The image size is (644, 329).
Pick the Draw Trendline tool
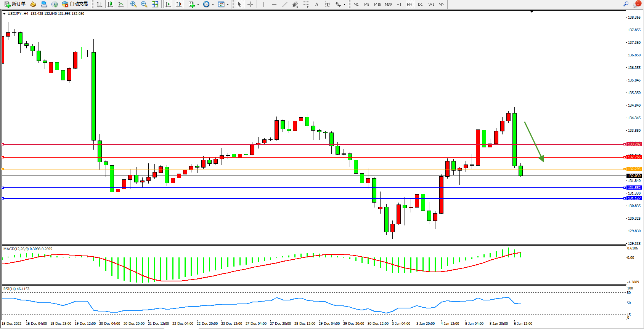(284, 4)
